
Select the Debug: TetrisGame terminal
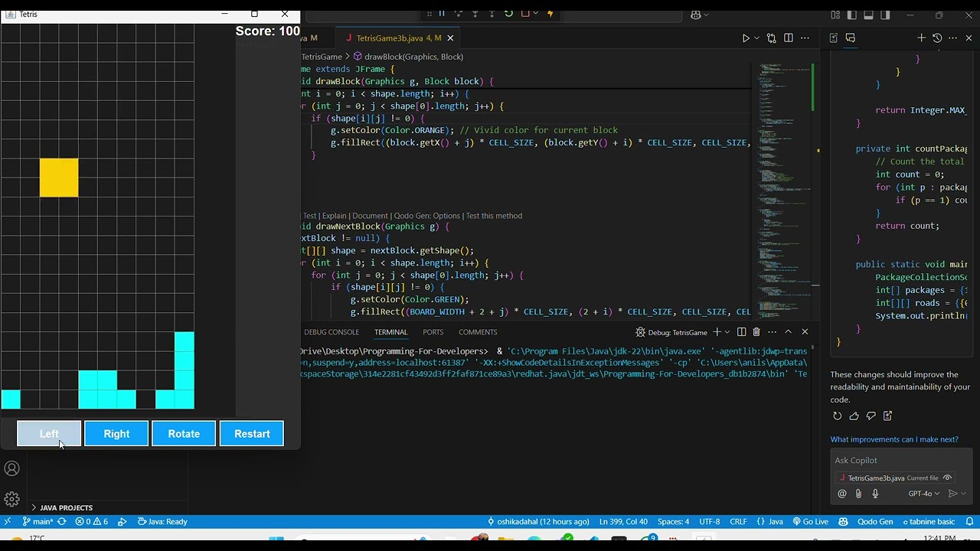pyautogui.click(x=671, y=332)
